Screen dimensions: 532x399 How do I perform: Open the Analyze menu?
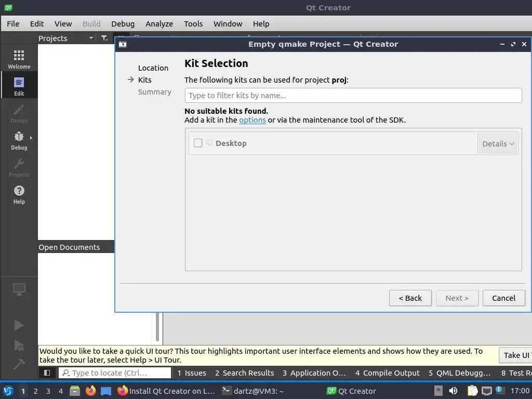[x=159, y=24]
